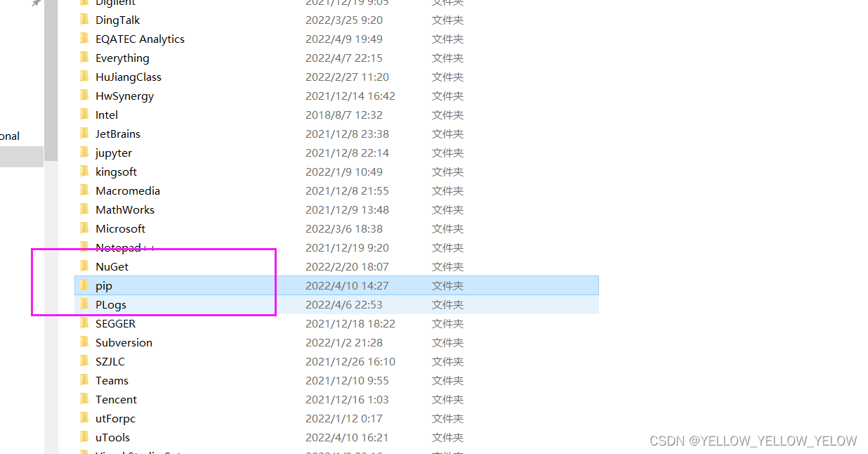Select the Teams folder entry
868x454 pixels.
(336, 380)
